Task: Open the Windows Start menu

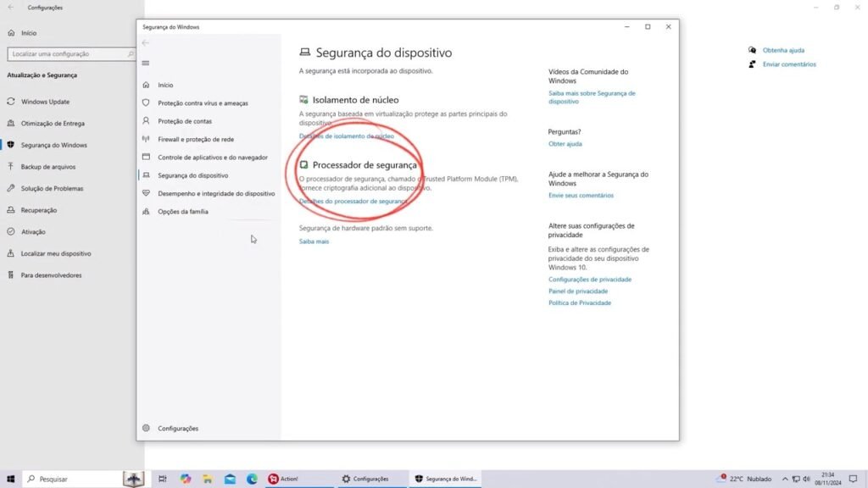Action: (10, 480)
